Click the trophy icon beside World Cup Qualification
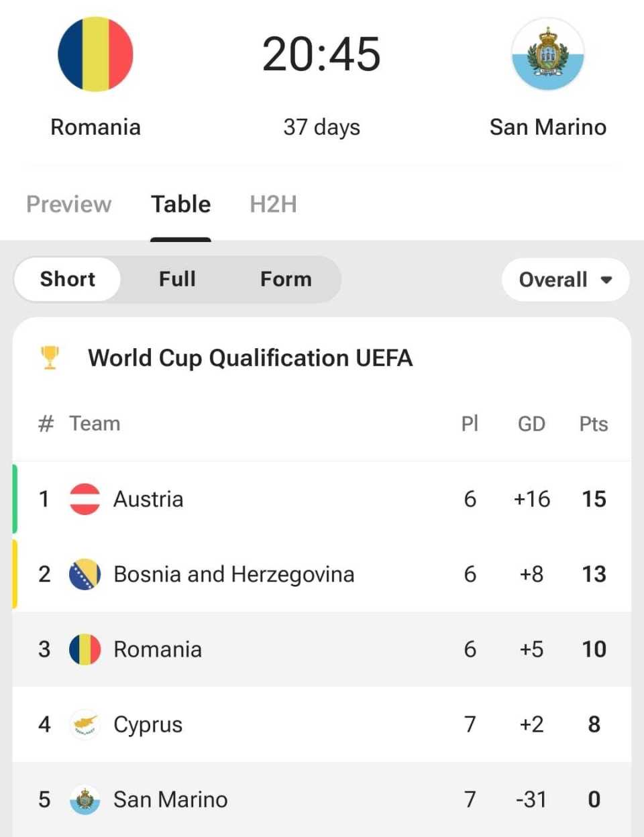Screen dimensions: 644x837 tap(50, 357)
